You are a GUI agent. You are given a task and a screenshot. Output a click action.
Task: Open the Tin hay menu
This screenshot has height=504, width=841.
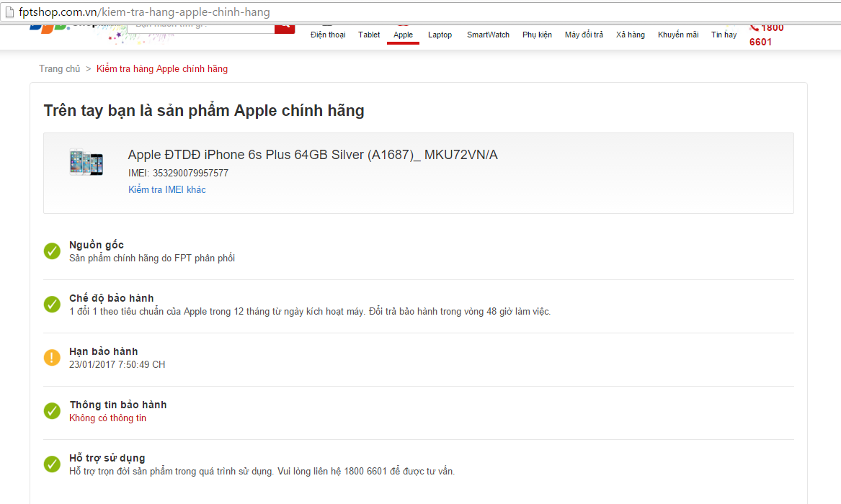point(724,35)
